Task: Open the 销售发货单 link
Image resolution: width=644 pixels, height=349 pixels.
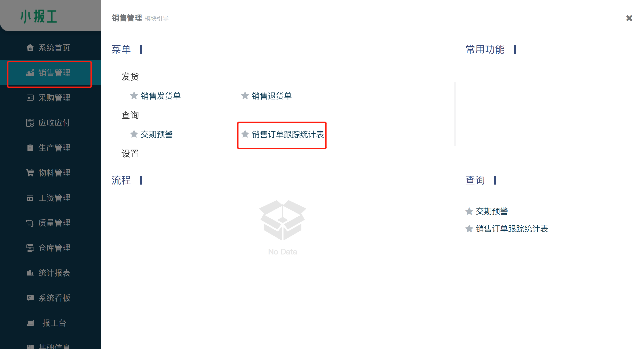Action: point(161,96)
